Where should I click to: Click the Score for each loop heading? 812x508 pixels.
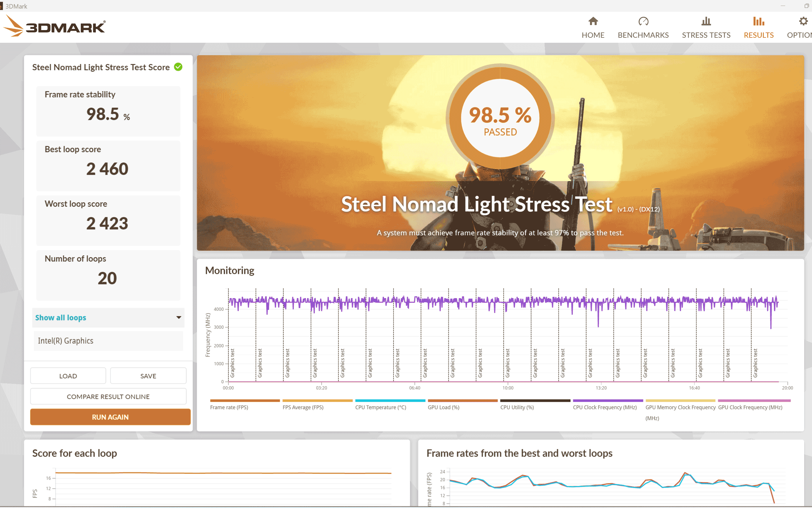[75, 453]
